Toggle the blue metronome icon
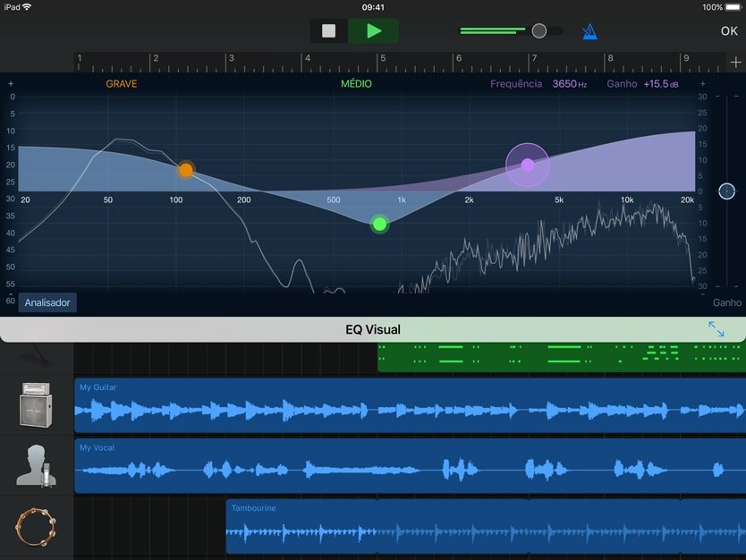This screenshot has height=560, width=746. [x=589, y=31]
